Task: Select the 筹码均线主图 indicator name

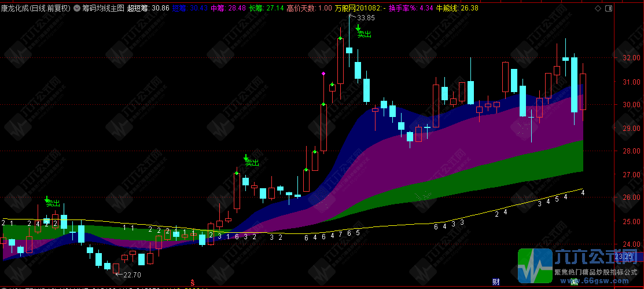Action: click(x=103, y=8)
